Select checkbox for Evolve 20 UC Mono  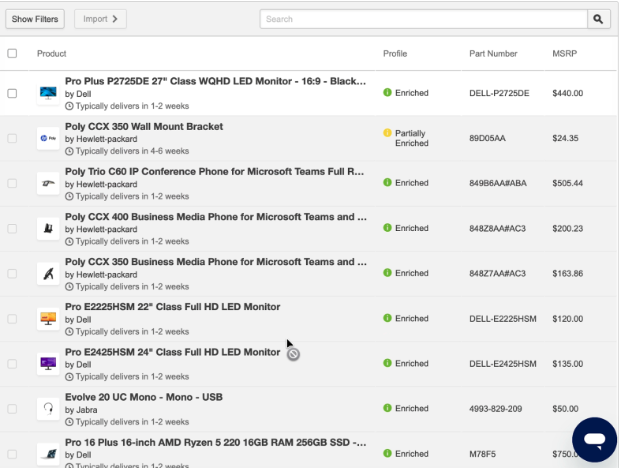point(12,408)
